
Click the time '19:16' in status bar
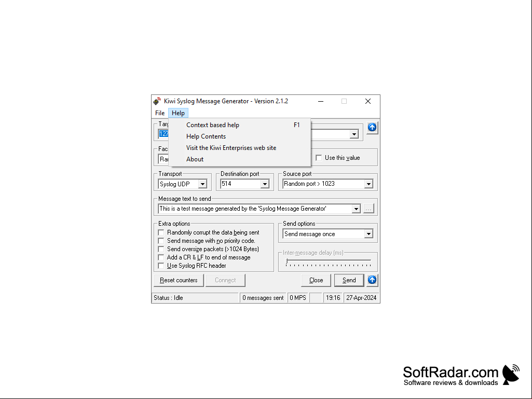coord(333,298)
